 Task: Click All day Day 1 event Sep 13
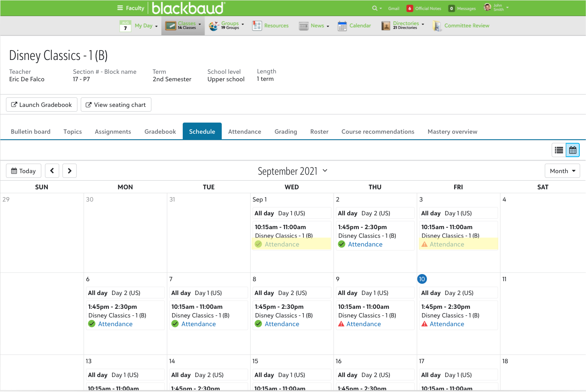pos(125,375)
